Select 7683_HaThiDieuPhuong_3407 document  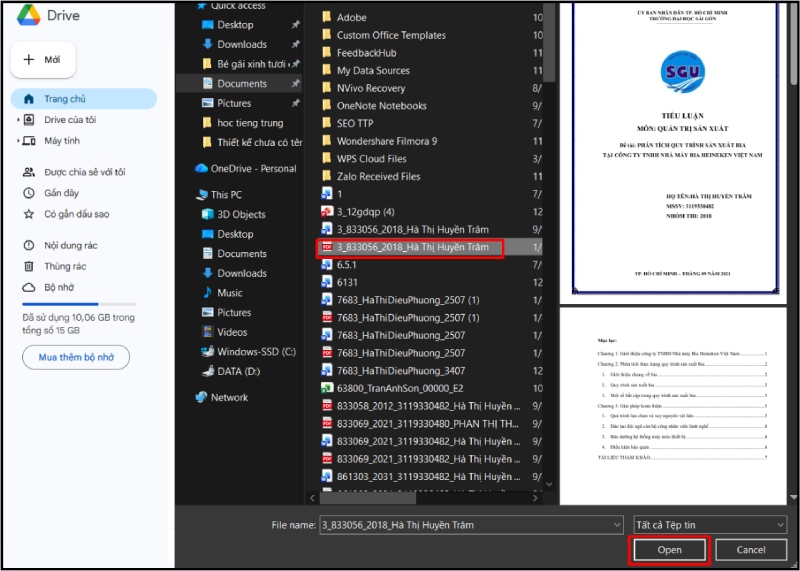click(401, 370)
